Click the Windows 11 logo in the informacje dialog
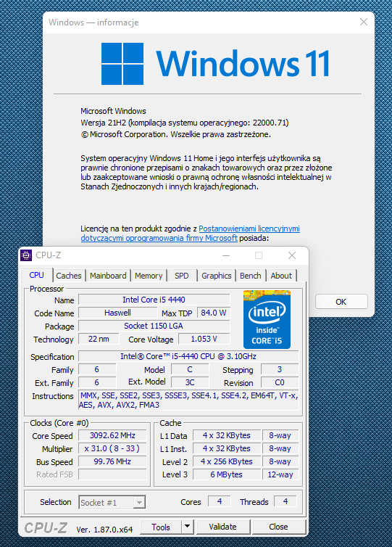Image resolution: width=392 pixels, height=547 pixels. tap(216, 64)
